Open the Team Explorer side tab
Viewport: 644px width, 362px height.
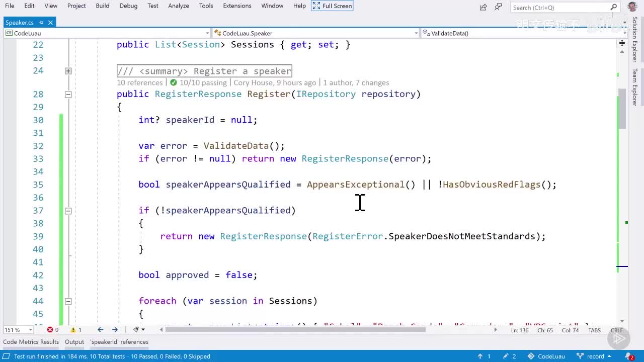point(635,87)
